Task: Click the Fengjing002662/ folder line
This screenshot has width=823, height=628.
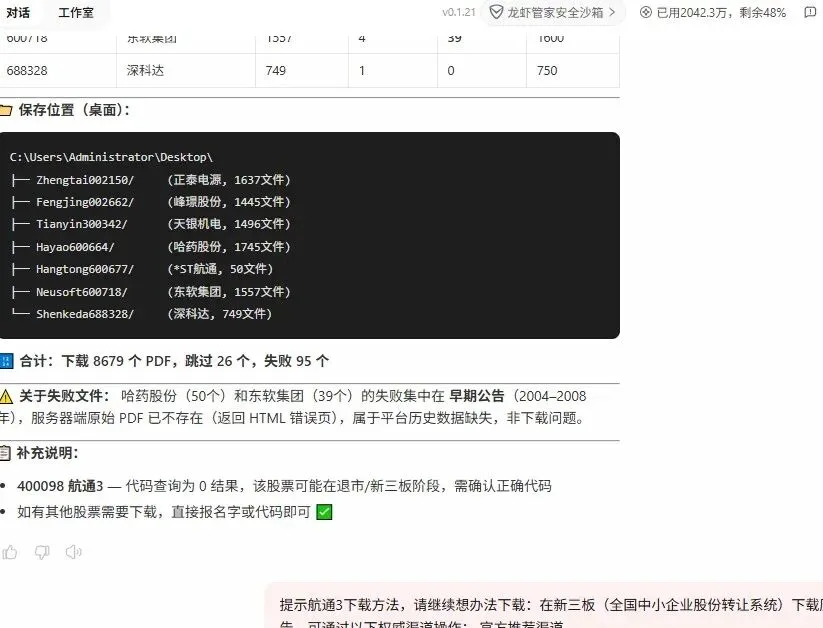Action: coord(85,202)
